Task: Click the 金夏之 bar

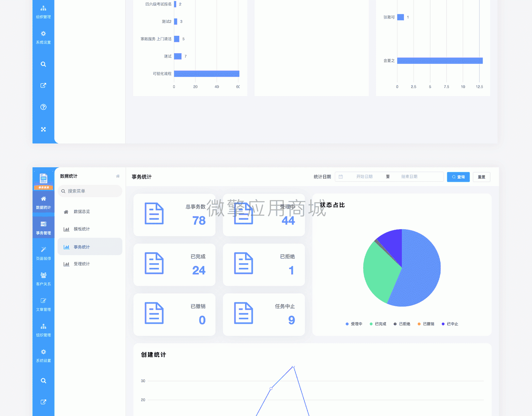Action: click(x=440, y=61)
